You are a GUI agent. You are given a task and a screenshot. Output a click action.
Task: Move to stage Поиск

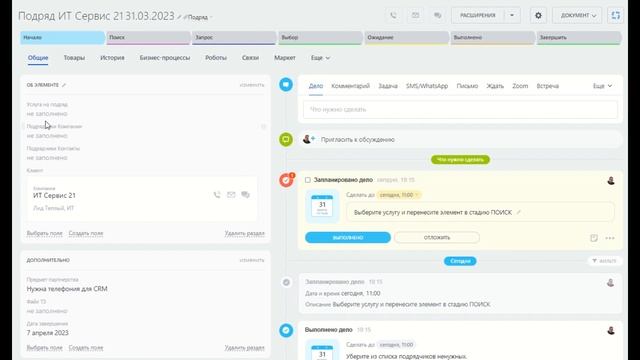click(148, 38)
